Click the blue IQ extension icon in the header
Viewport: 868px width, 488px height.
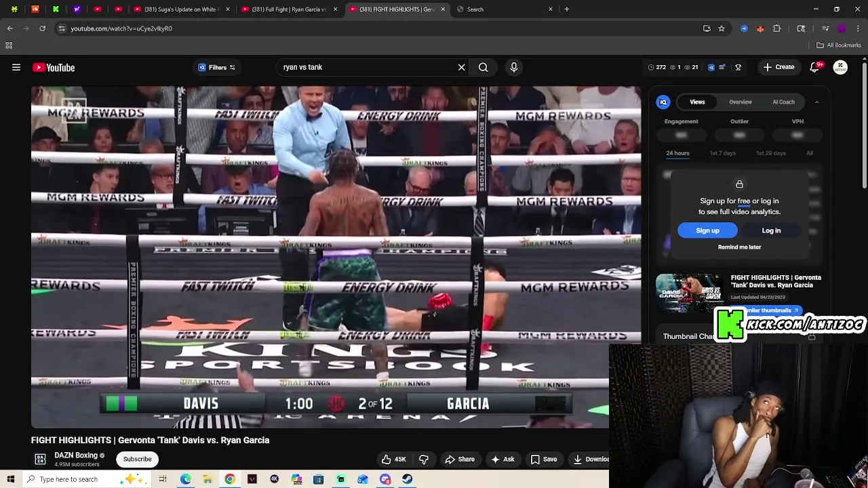tap(711, 67)
